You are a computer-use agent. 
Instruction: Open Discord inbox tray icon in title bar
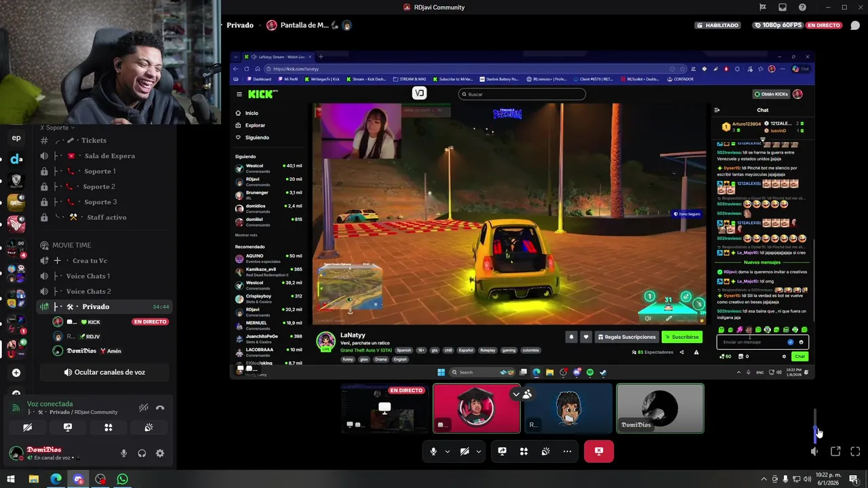tap(783, 7)
